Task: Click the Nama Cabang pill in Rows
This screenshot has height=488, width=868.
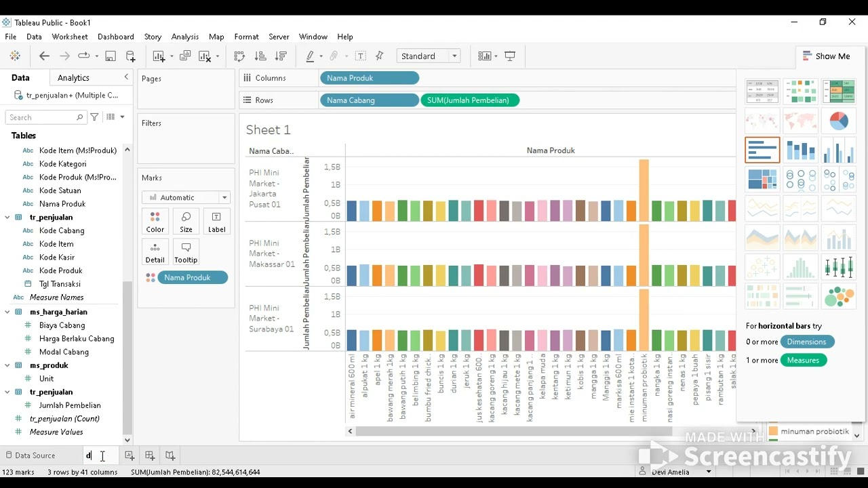Action: point(370,100)
